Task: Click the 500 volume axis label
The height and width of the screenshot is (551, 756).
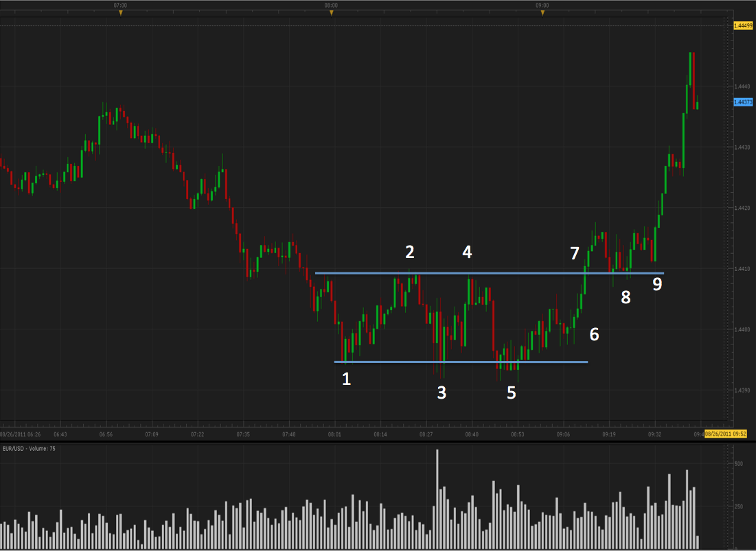Action: tap(739, 463)
